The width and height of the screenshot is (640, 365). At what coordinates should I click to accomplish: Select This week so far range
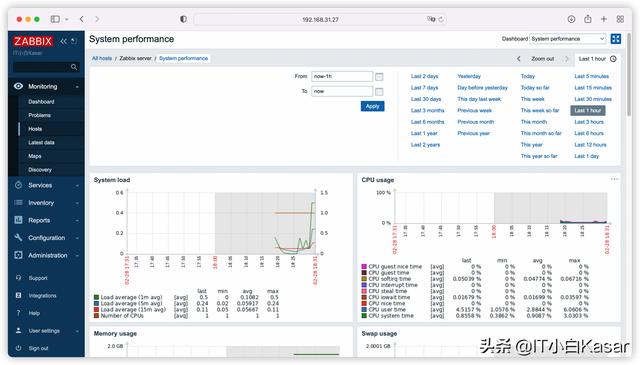tap(540, 111)
